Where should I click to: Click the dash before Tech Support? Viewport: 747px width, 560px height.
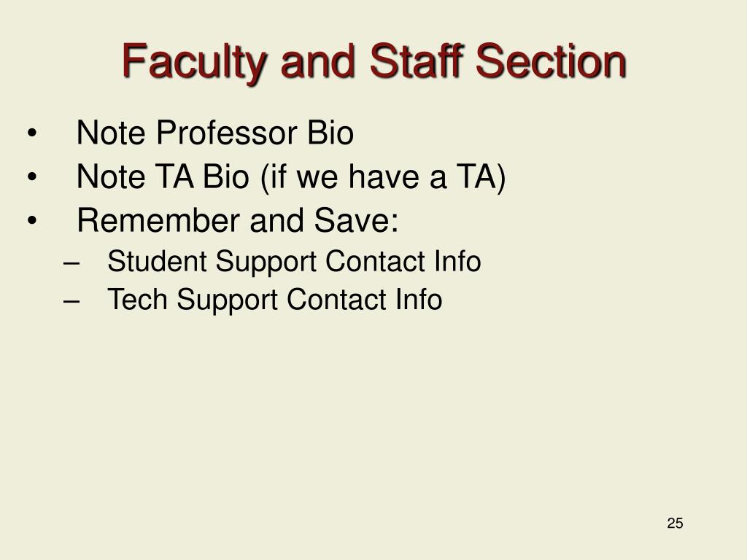click(71, 301)
